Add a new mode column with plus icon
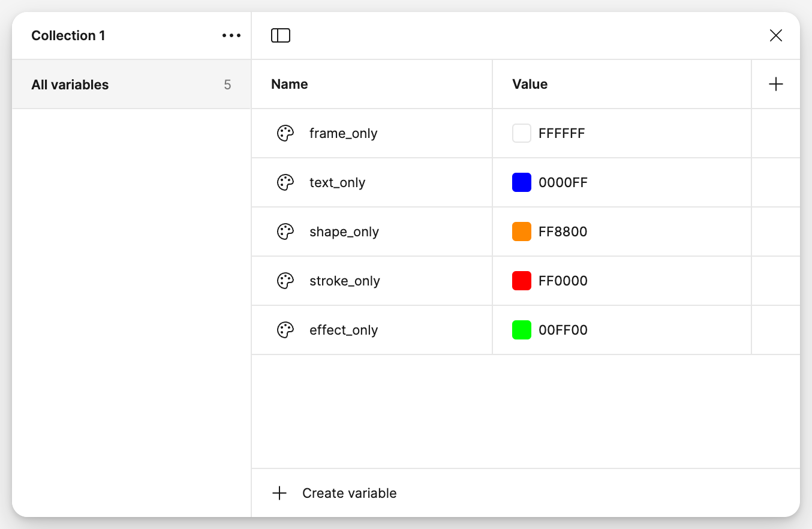Image resolution: width=812 pixels, height=529 pixels. point(776,84)
